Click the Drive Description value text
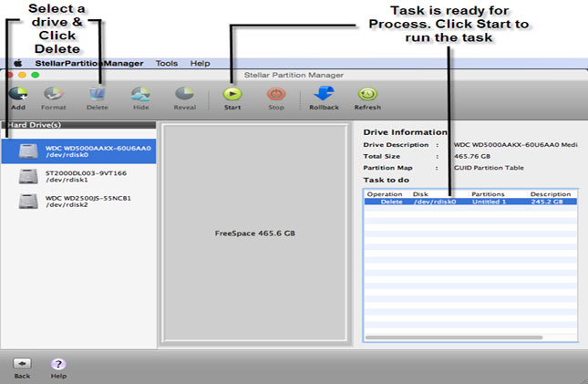Screen dimensions: 588x384 coord(516,144)
